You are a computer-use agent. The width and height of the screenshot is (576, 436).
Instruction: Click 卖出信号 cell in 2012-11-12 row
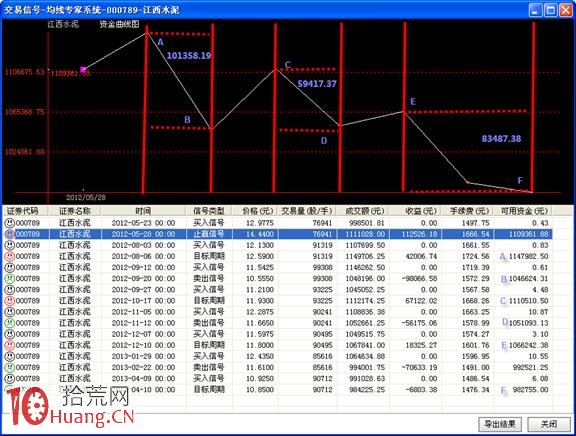209,323
